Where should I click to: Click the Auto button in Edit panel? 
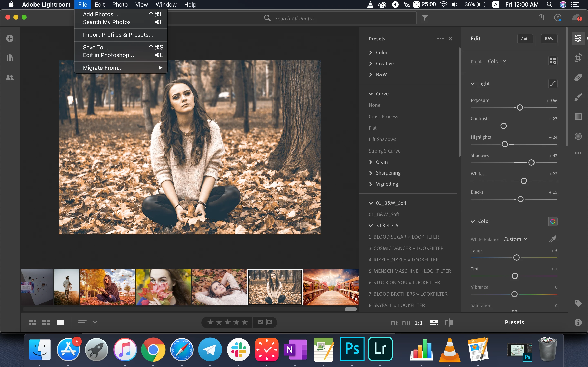click(525, 39)
